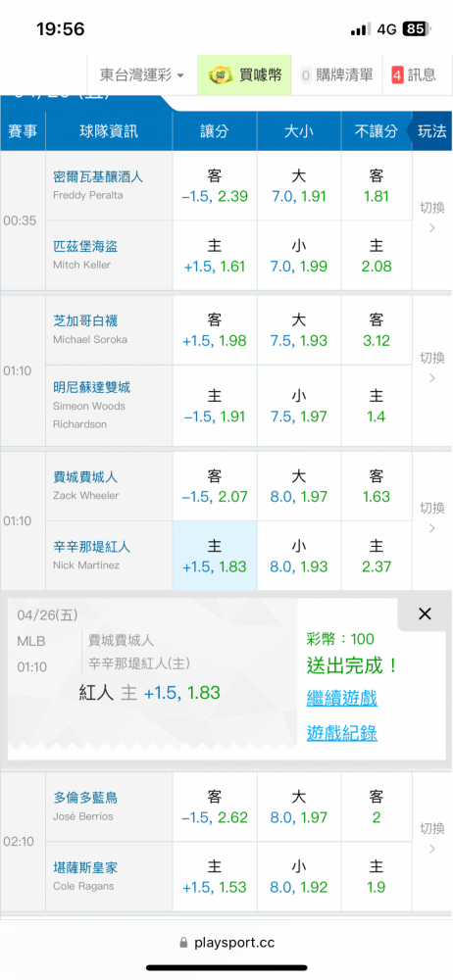Viewport: 453px width, 980px height.
Task: Open 訊息 with the red 4 badge
Action: click(414, 75)
